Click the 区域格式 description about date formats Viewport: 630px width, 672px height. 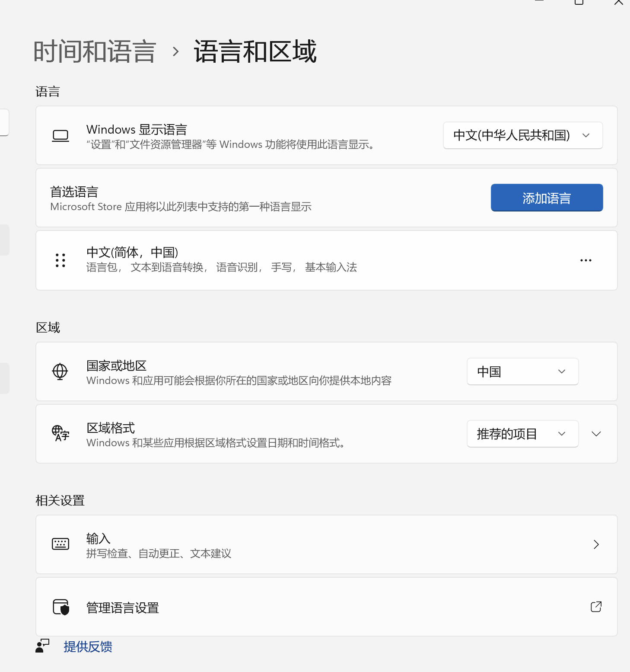(216, 443)
